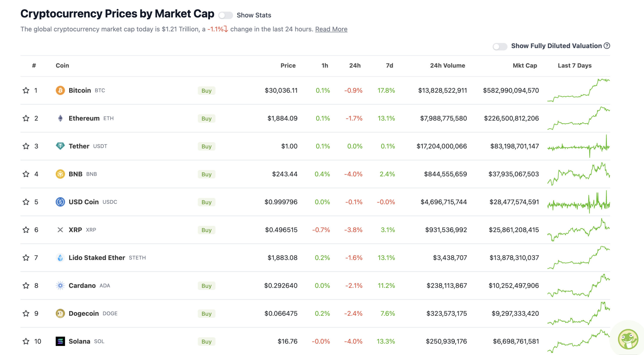Open Lido Staked Ether coin page
644x355 pixels.
tap(97, 258)
